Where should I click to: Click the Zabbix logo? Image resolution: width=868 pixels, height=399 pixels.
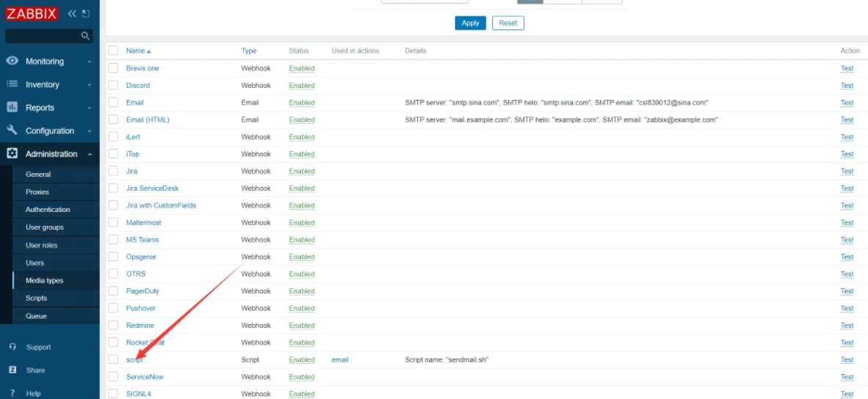pos(32,14)
